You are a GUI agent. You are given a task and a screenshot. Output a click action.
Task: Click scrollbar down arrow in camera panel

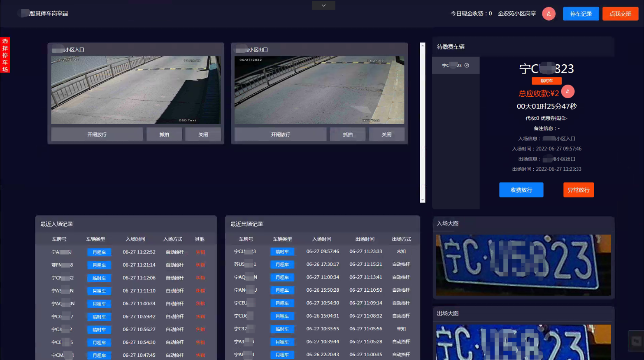click(422, 200)
